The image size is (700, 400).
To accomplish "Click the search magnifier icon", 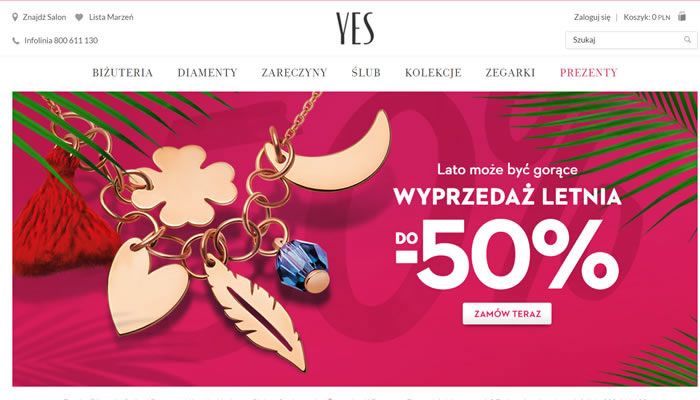I will click(688, 40).
